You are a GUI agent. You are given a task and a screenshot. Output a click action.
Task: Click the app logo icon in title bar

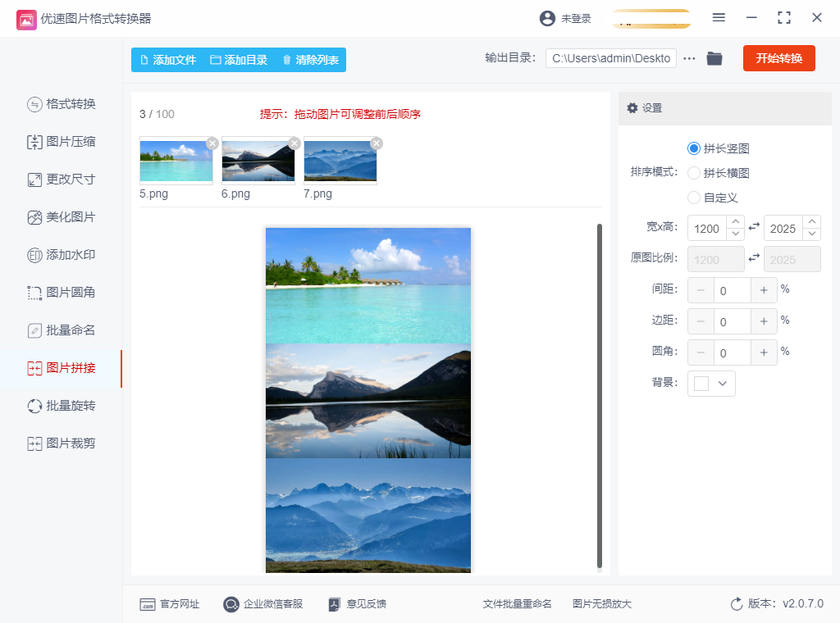pyautogui.click(x=26, y=20)
